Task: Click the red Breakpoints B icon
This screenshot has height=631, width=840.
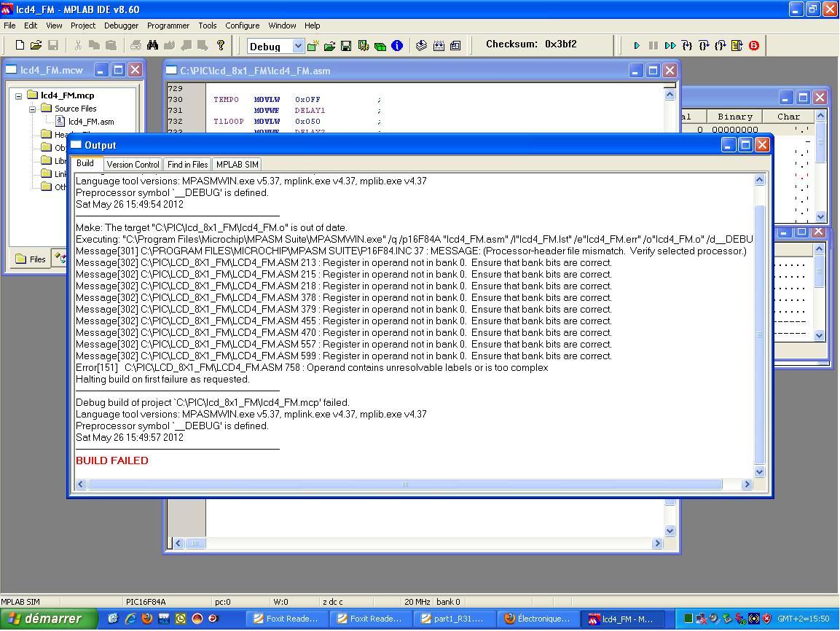Action: (x=754, y=46)
